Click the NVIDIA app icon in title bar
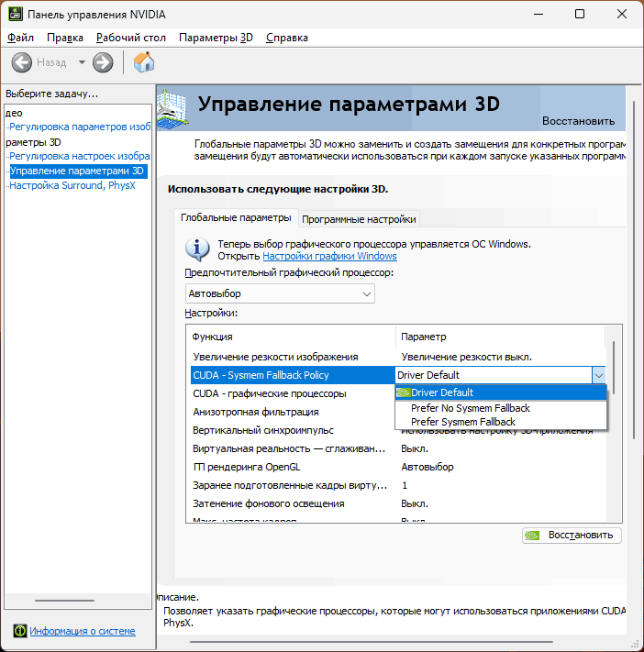This screenshot has height=652, width=644. (16, 14)
